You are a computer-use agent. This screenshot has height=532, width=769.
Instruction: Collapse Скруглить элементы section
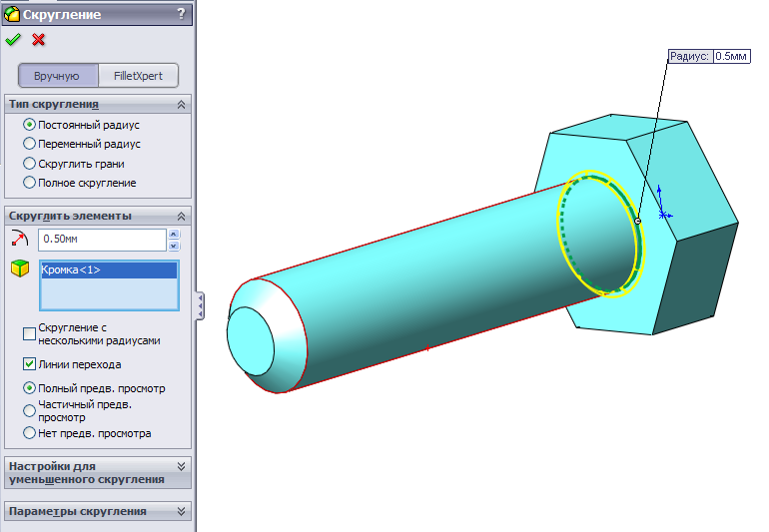point(181,217)
